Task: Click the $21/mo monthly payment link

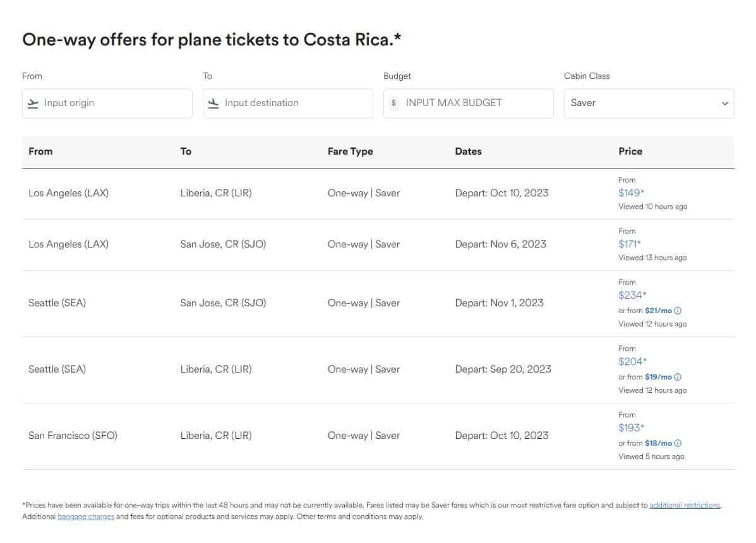Action: click(658, 311)
